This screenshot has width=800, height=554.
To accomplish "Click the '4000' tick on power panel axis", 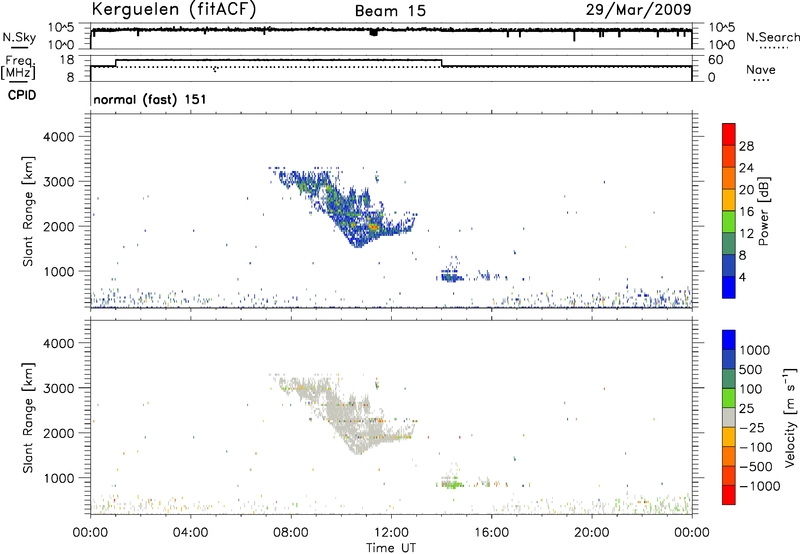I will [58, 137].
